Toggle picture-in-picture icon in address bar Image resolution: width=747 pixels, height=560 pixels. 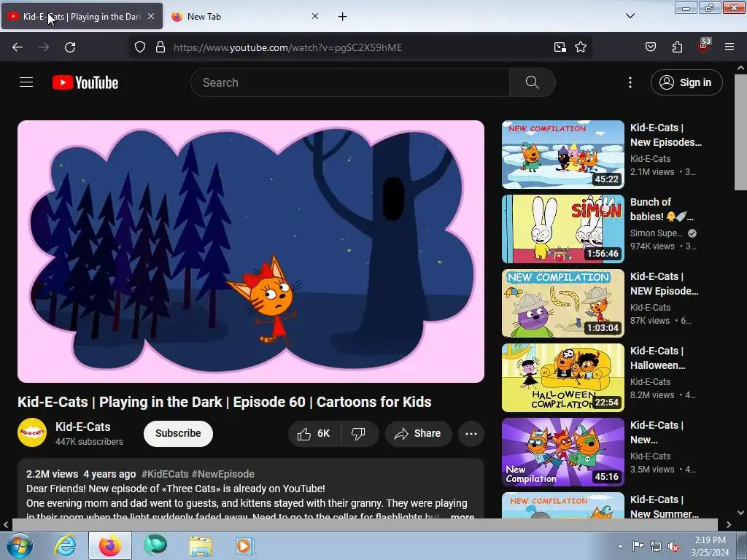click(560, 47)
